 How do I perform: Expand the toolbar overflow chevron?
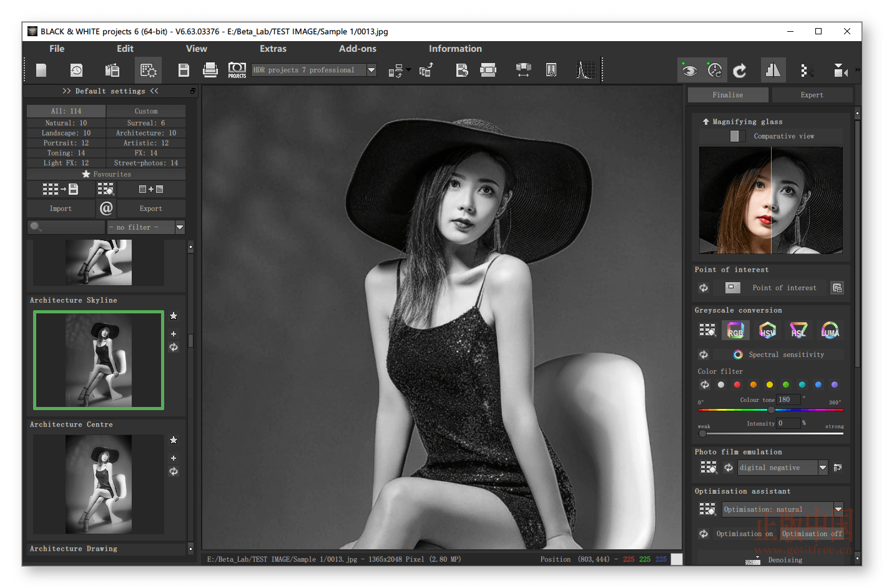pyautogui.click(x=857, y=69)
